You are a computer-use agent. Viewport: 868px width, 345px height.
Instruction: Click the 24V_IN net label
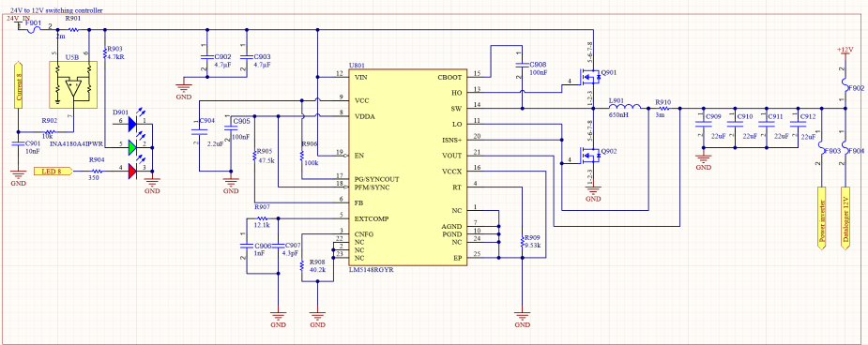(18, 19)
